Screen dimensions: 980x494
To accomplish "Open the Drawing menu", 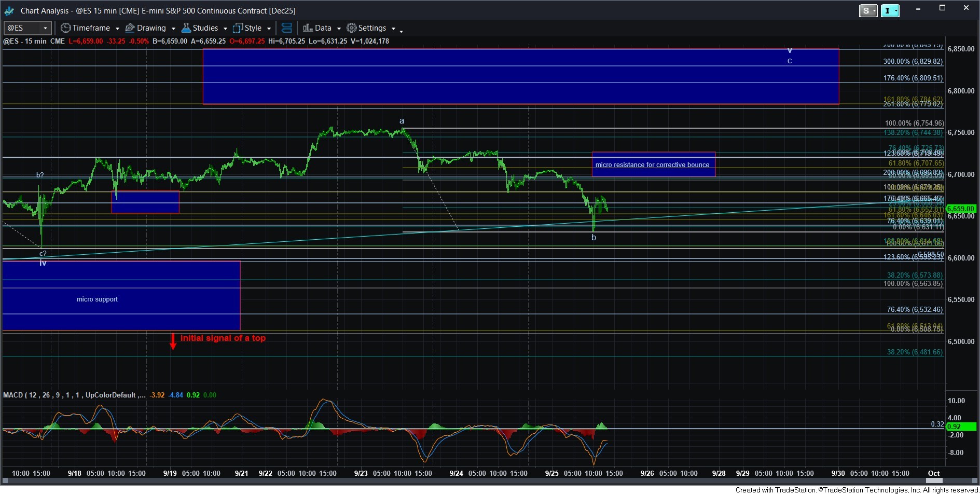I will click(151, 28).
